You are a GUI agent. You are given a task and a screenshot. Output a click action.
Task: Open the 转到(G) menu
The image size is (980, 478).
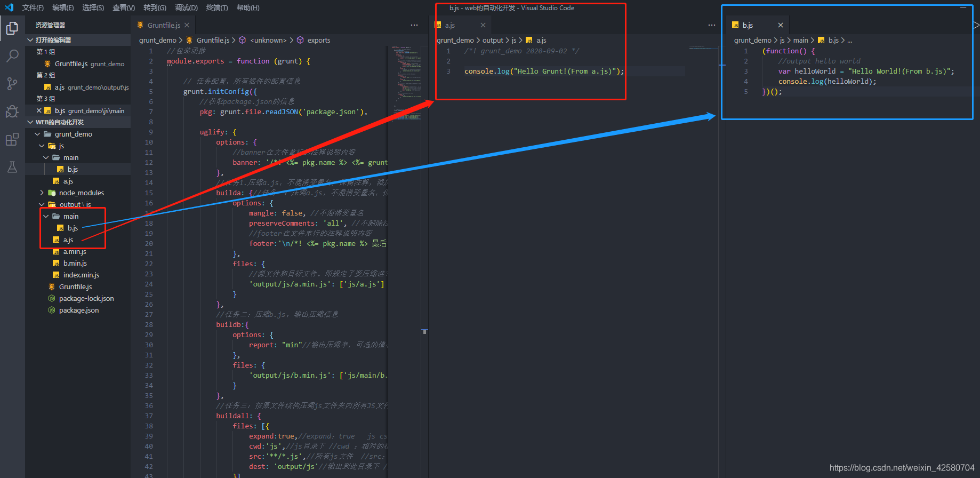[155, 7]
